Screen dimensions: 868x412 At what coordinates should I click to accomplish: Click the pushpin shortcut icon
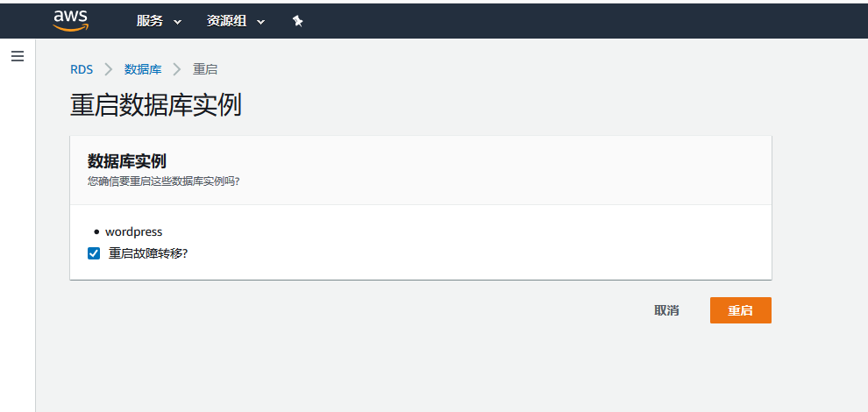tap(298, 21)
